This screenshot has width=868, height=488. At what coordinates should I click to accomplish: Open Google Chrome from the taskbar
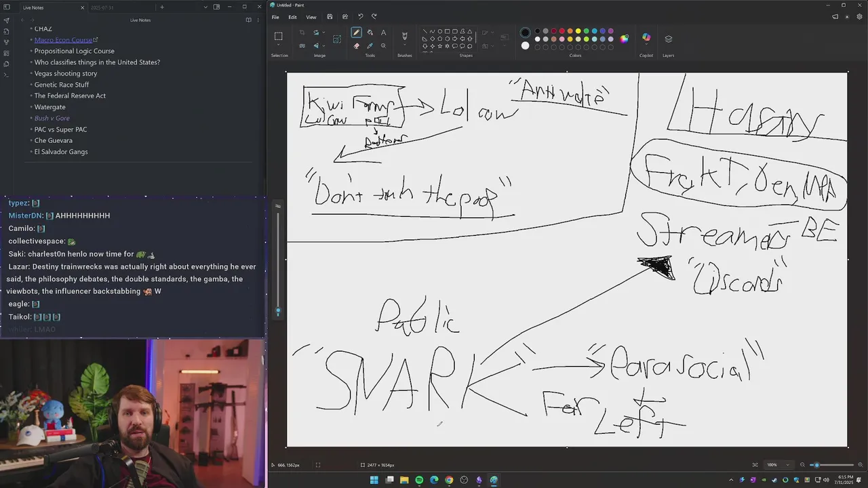(449, 480)
